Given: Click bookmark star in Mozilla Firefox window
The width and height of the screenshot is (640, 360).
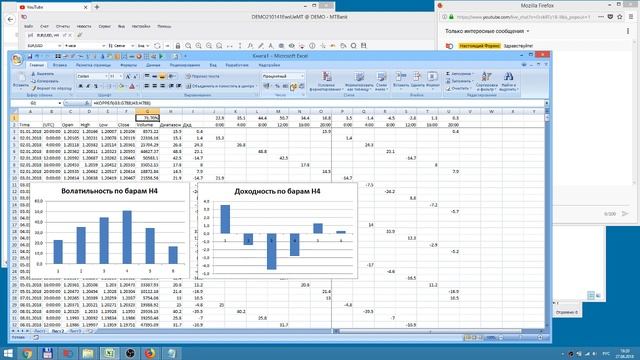Looking at the screenshot, I should coord(620,17).
